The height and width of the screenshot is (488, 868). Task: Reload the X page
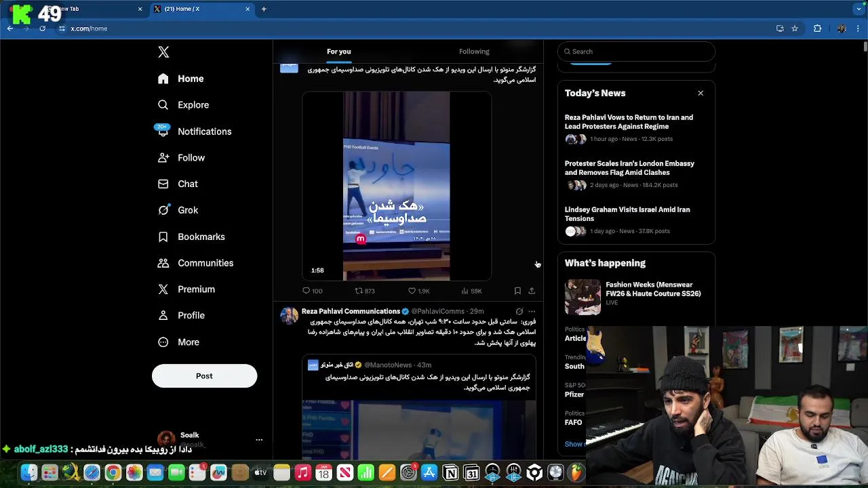click(x=42, y=28)
